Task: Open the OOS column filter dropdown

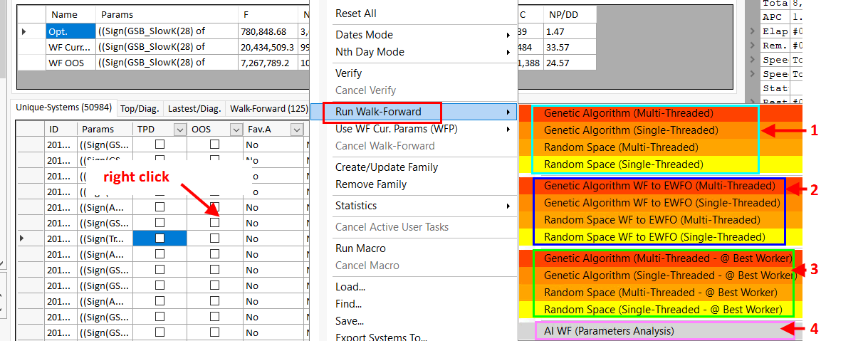Action: pos(236,130)
